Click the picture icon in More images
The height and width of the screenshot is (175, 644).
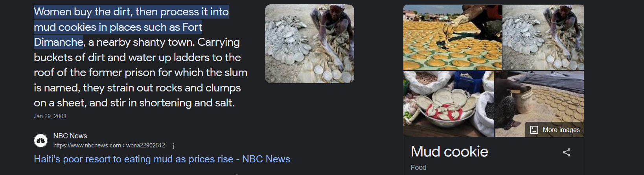[x=534, y=130]
